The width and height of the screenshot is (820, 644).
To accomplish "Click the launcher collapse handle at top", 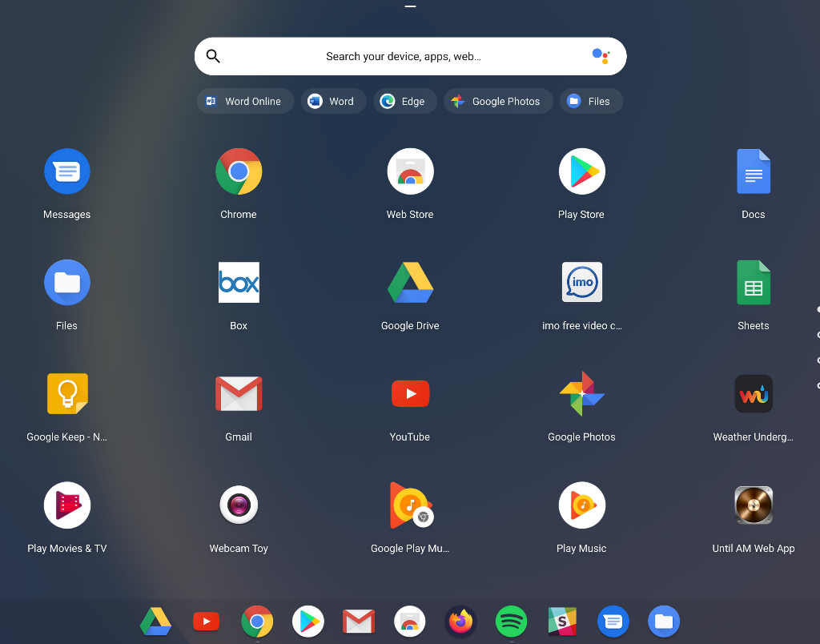I will (x=411, y=6).
